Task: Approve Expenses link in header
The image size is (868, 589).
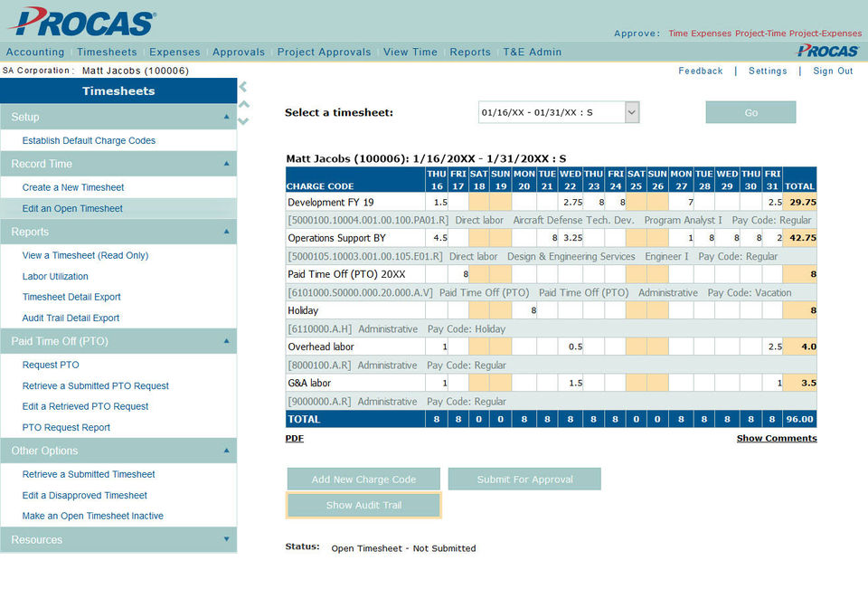Action: [711, 33]
